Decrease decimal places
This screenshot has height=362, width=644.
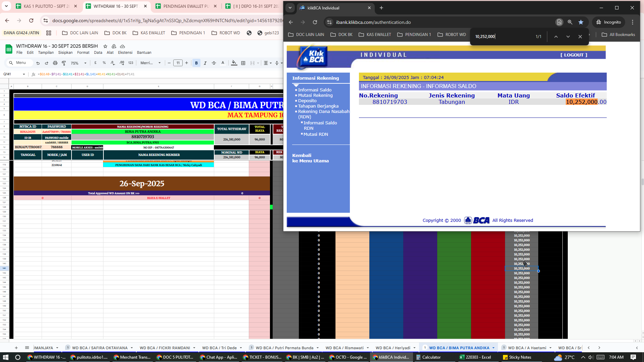point(113,63)
